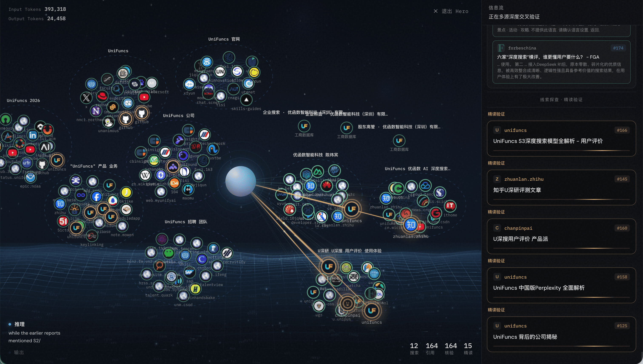
Task: Select the UN logo node
Action: pyautogui.click(x=220, y=72)
